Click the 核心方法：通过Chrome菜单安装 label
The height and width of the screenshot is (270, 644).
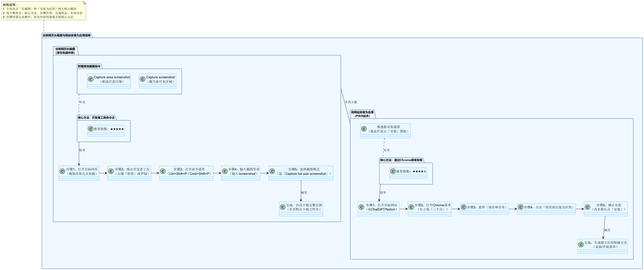coord(401,160)
